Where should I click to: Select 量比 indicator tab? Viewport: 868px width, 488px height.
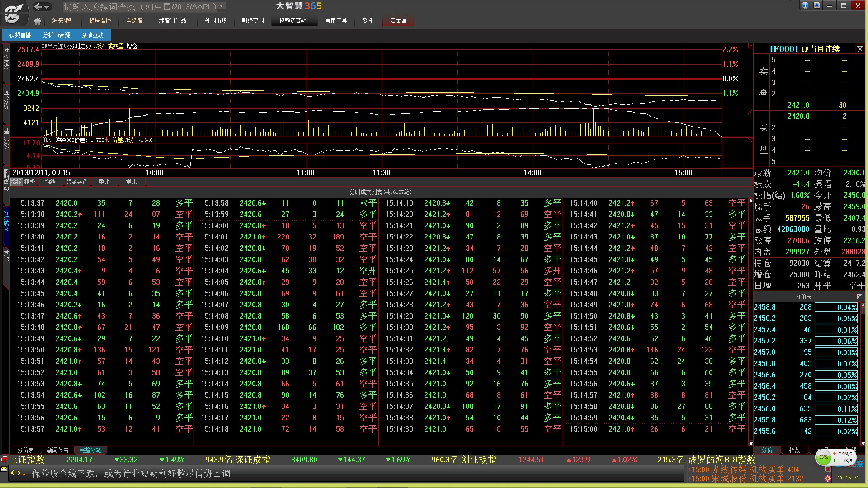pyautogui.click(x=131, y=182)
